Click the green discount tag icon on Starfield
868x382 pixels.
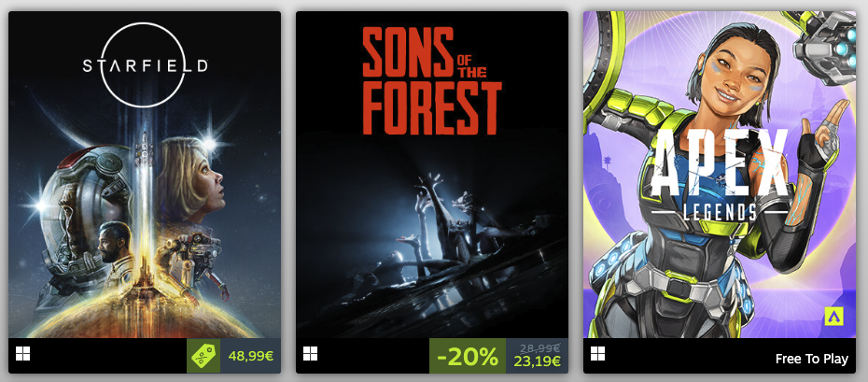point(203,356)
